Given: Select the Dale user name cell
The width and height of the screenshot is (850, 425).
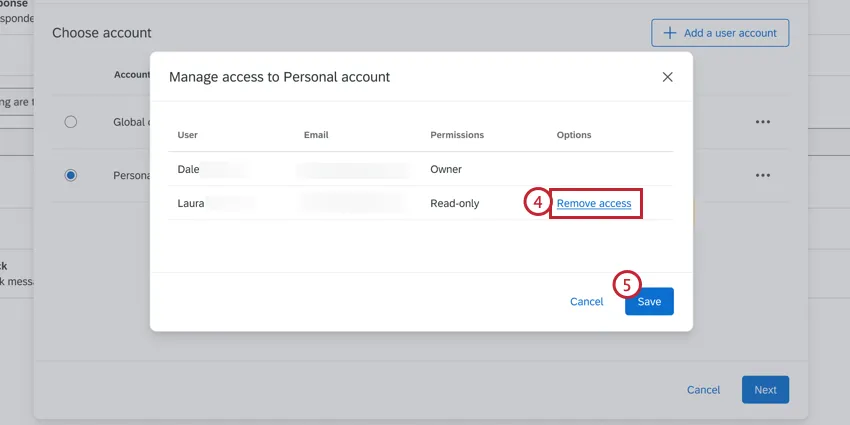Looking at the screenshot, I should click(188, 169).
